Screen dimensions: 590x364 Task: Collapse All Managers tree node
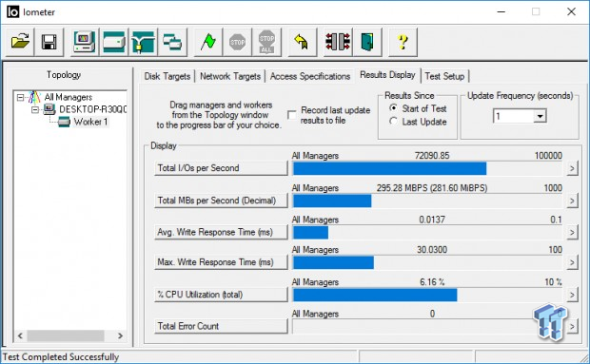pos(20,98)
